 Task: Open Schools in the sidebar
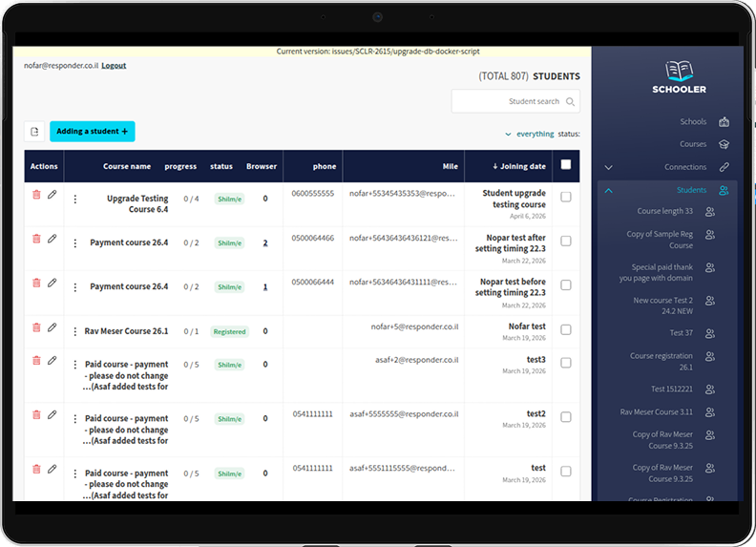coord(693,122)
